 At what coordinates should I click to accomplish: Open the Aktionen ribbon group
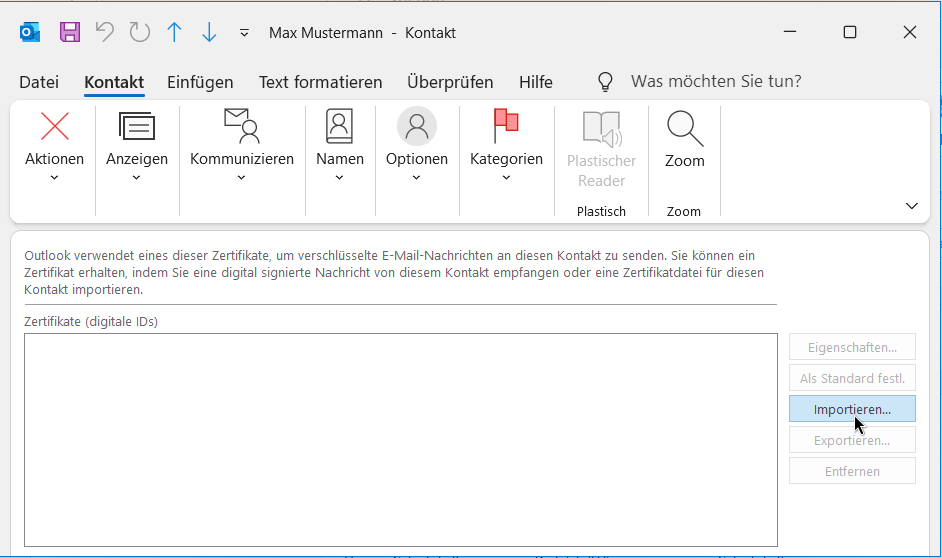[55, 146]
